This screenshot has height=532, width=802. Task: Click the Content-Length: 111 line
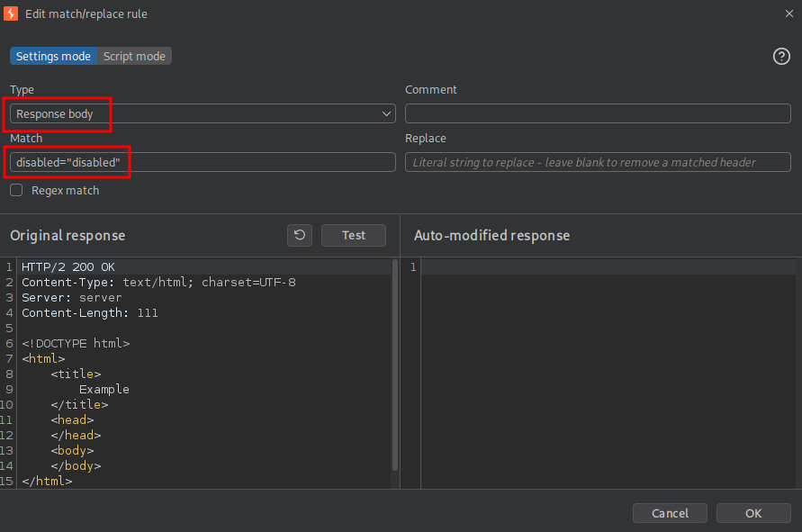[90, 313]
